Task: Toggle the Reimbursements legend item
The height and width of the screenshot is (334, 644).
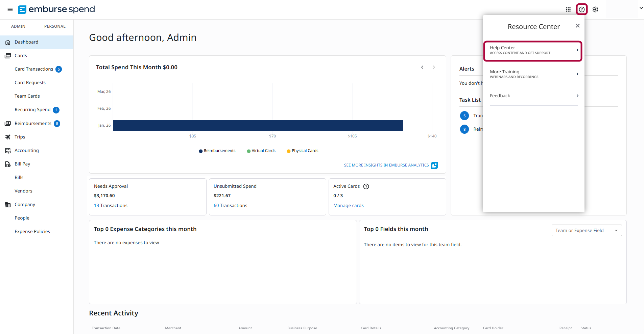Action: click(x=217, y=151)
